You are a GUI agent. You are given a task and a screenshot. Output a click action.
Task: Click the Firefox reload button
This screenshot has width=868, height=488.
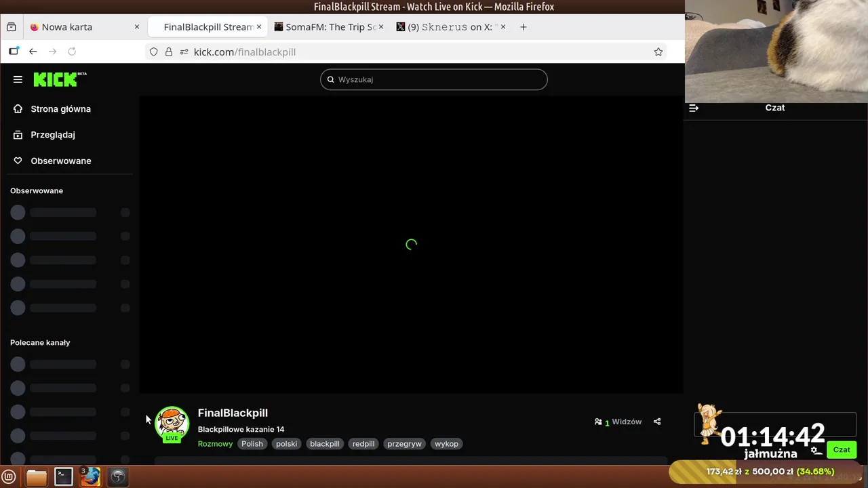(72, 52)
